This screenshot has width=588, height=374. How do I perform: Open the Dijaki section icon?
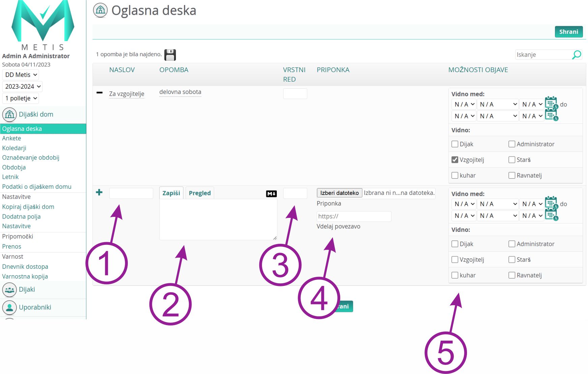[9, 290]
